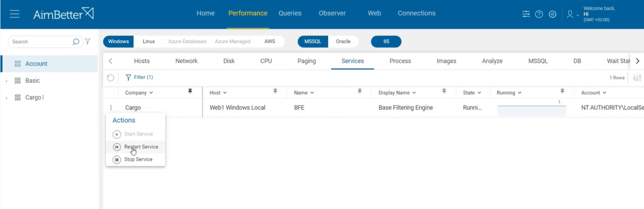Toggle the Linux platform filter
The image size is (644, 209).
[149, 42]
